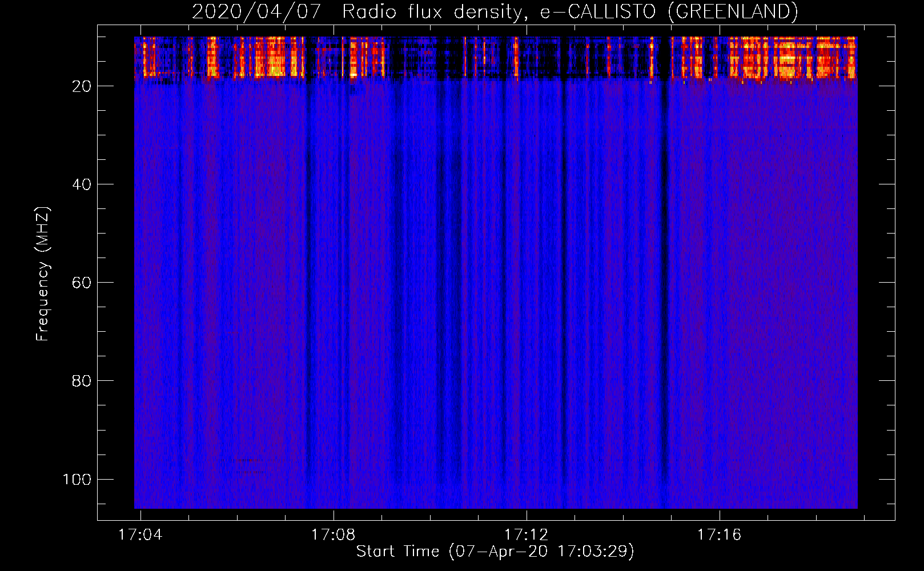Image resolution: width=924 pixels, height=571 pixels.
Task: Click the 17:08 time tick label
Action: [x=333, y=534]
